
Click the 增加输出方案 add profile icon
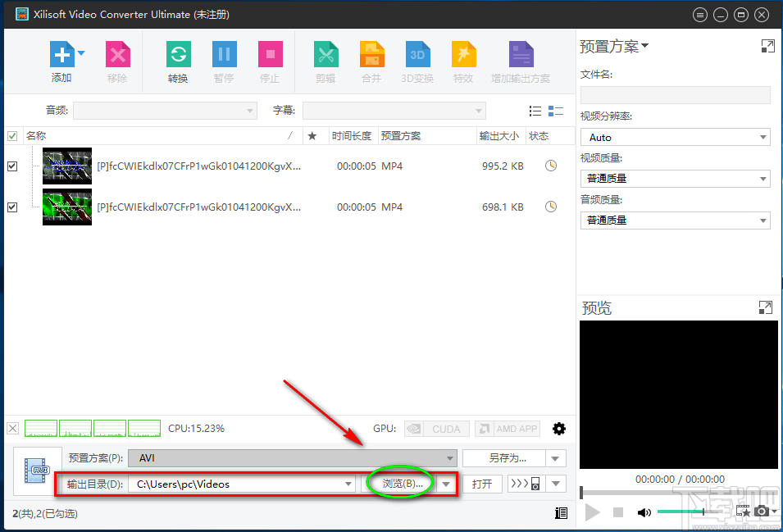pyautogui.click(x=521, y=54)
